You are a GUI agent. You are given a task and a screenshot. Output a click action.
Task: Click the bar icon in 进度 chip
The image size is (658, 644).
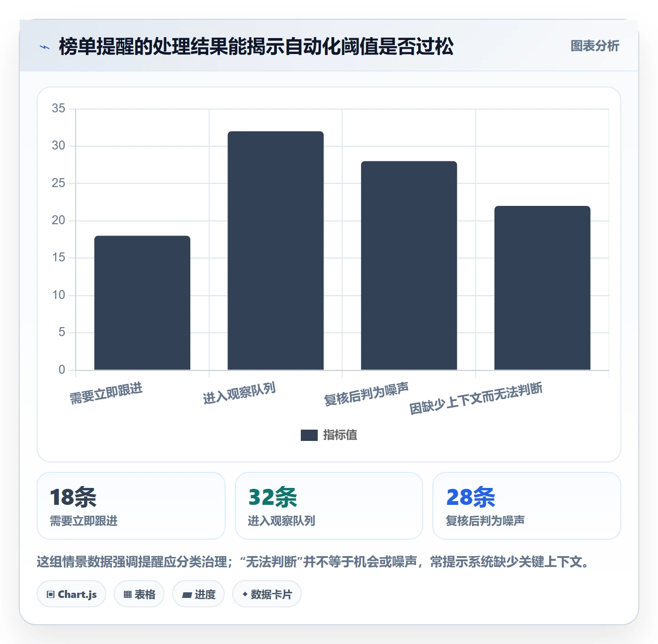pyautogui.click(x=187, y=595)
